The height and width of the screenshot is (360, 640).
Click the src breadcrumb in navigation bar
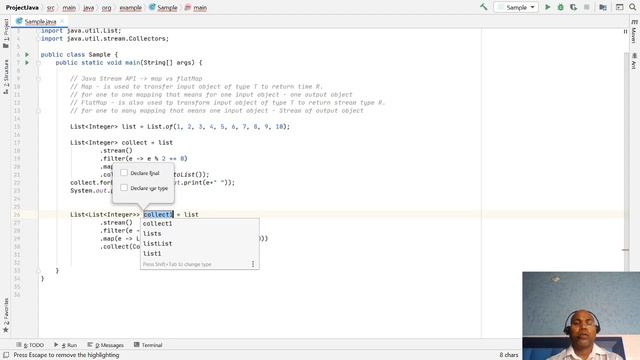click(51, 7)
